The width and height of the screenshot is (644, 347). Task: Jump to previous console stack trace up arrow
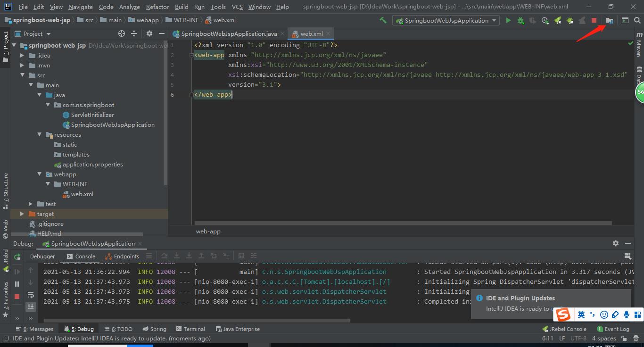pos(31,270)
